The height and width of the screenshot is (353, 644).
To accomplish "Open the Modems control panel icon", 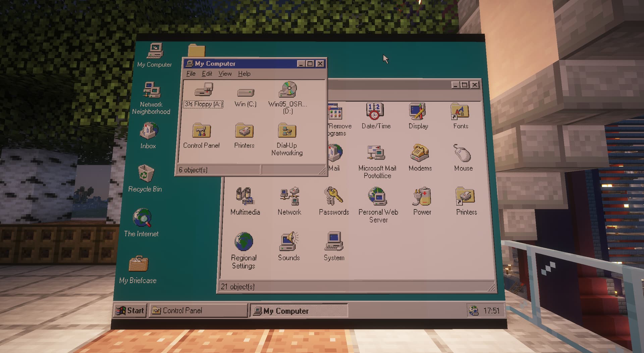I will 420,154.
